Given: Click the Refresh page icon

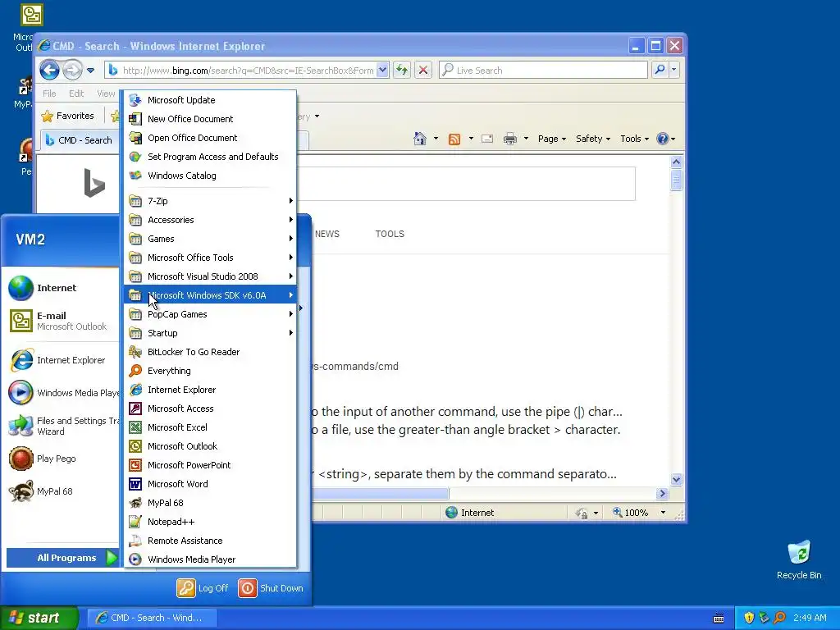Looking at the screenshot, I should 402,70.
